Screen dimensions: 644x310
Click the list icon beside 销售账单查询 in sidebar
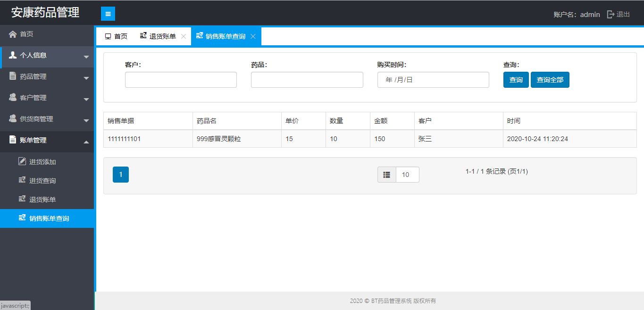(22, 218)
